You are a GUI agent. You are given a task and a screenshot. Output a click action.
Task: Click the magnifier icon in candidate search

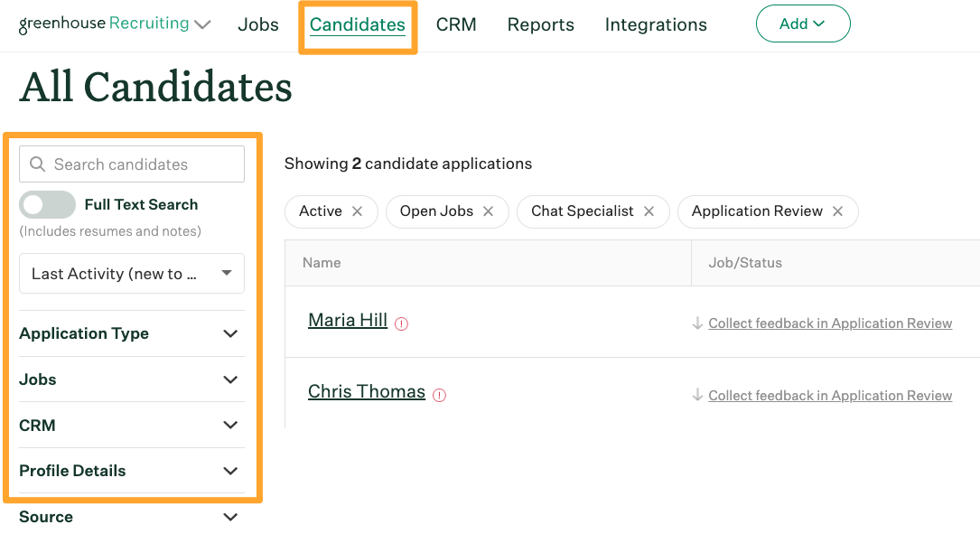point(38,164)
